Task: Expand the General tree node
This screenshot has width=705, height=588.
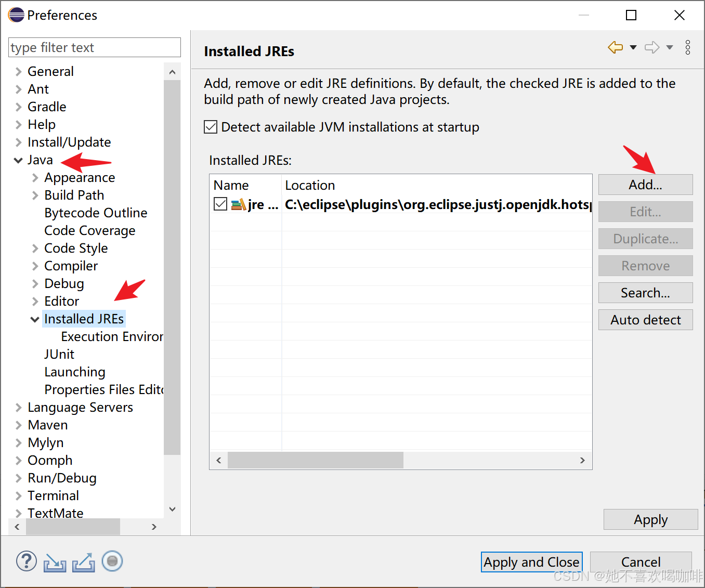Action: [x=19, y=72]
